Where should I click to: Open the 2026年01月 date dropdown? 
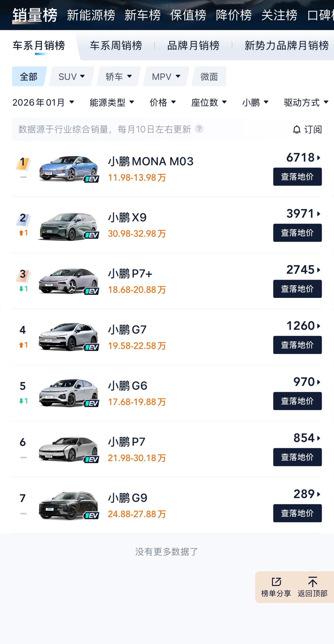[43, 102]
